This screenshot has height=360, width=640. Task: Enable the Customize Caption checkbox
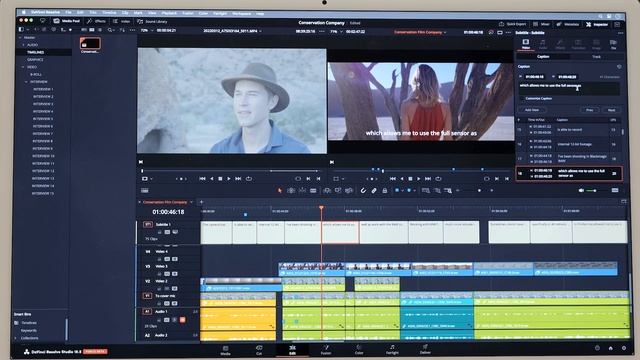522,98
